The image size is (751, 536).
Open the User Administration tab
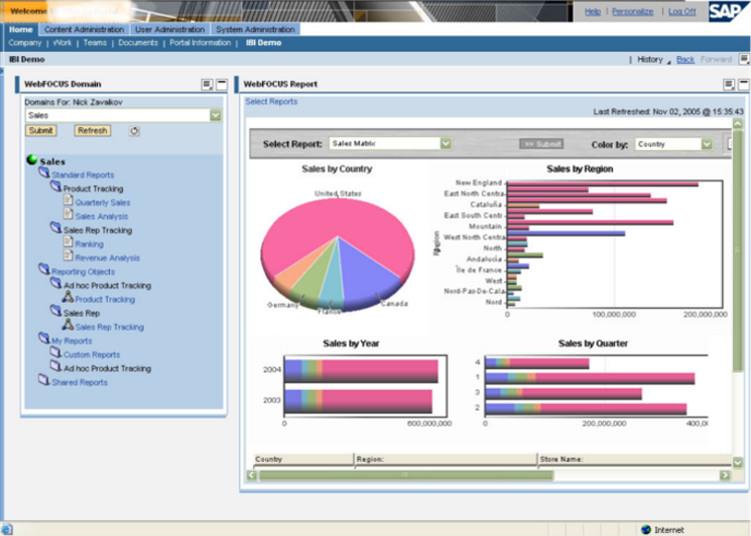click(x=170, y=29)
